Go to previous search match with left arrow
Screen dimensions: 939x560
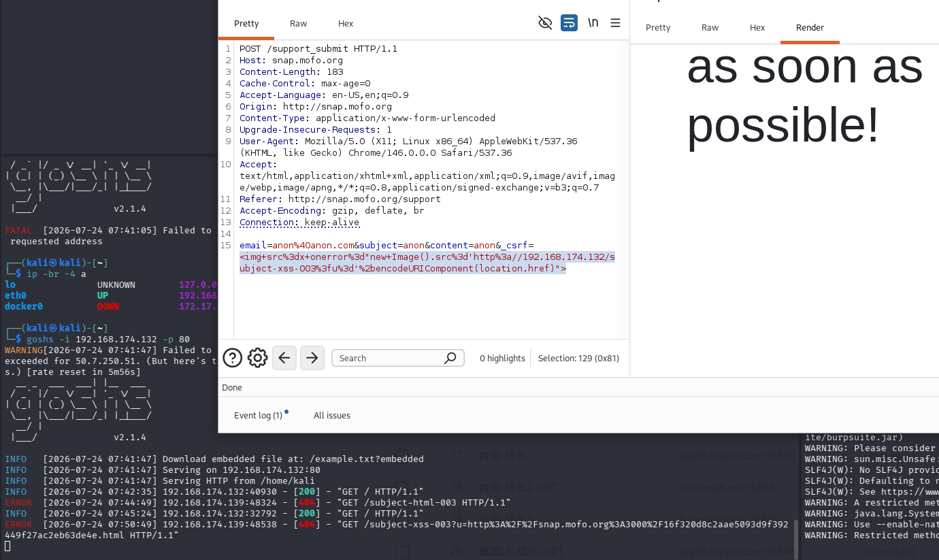[x=284, y=358]
